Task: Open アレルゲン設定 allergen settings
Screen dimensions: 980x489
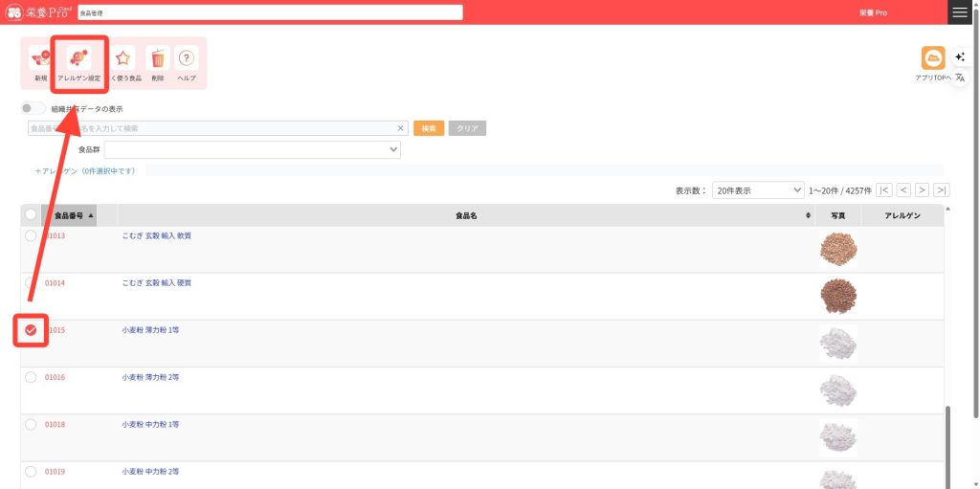Action: (78, 59)
